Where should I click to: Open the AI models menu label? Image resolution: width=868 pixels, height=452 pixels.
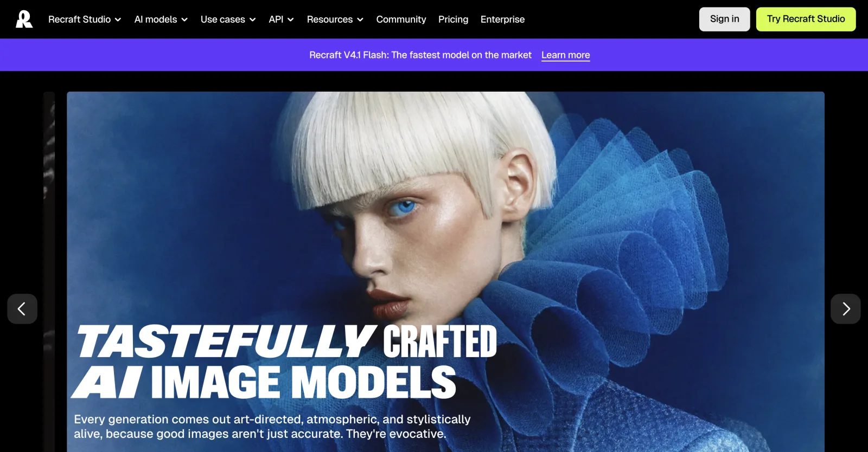coord(156,20)
